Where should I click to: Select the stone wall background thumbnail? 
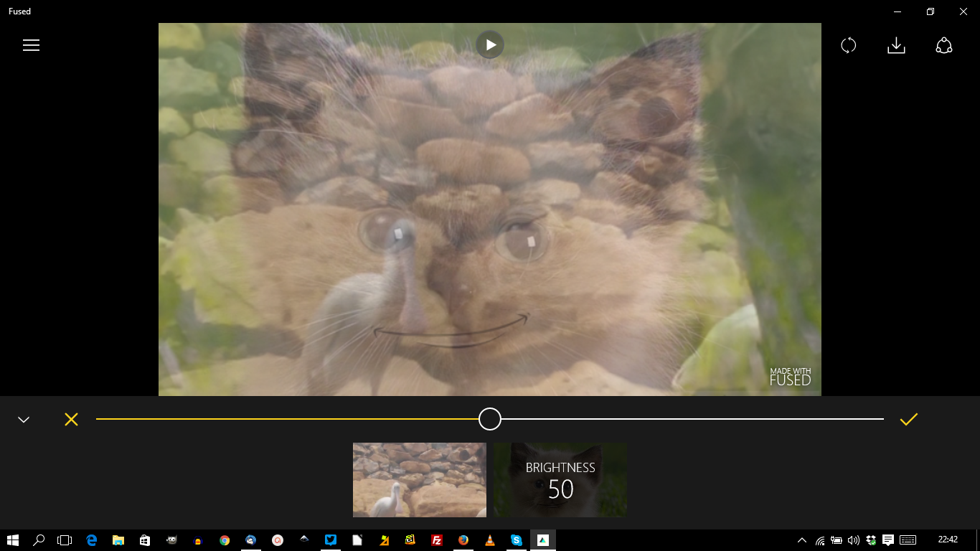pyautogui.click(x=420, y=480)
